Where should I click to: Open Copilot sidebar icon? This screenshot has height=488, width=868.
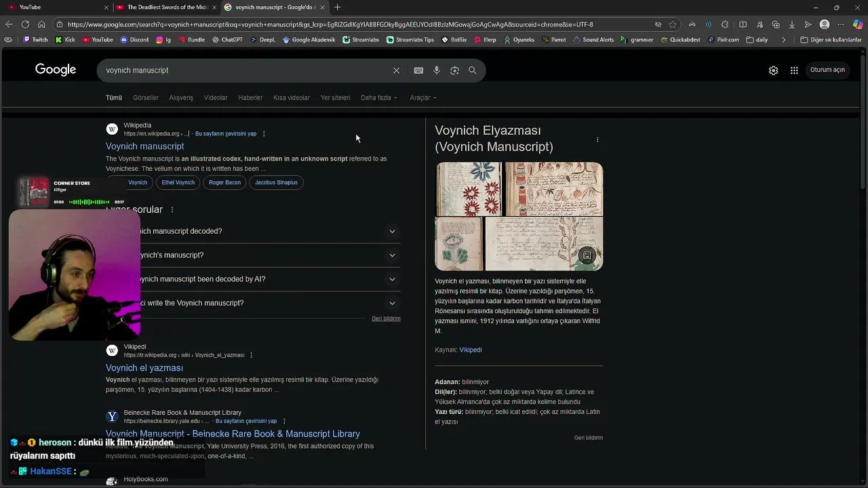[x=858, y=24]
